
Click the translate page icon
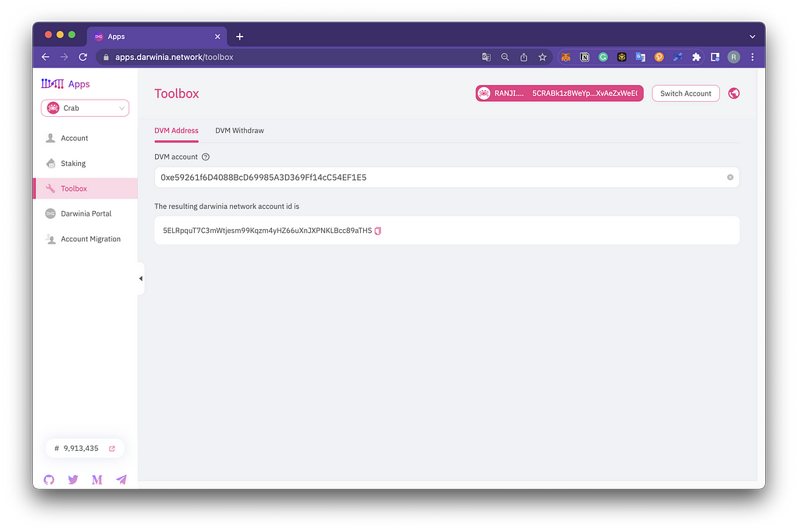486,57
